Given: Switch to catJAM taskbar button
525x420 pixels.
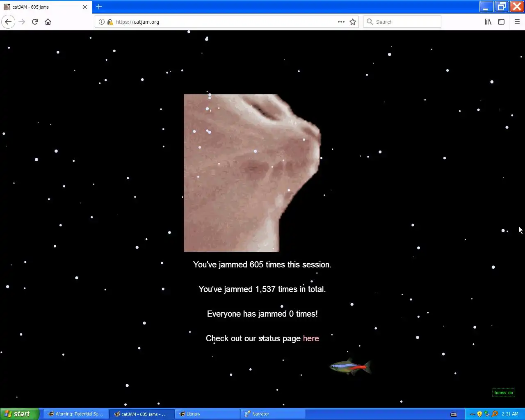Looking at the screenshot, I should (x=142, y=414).
